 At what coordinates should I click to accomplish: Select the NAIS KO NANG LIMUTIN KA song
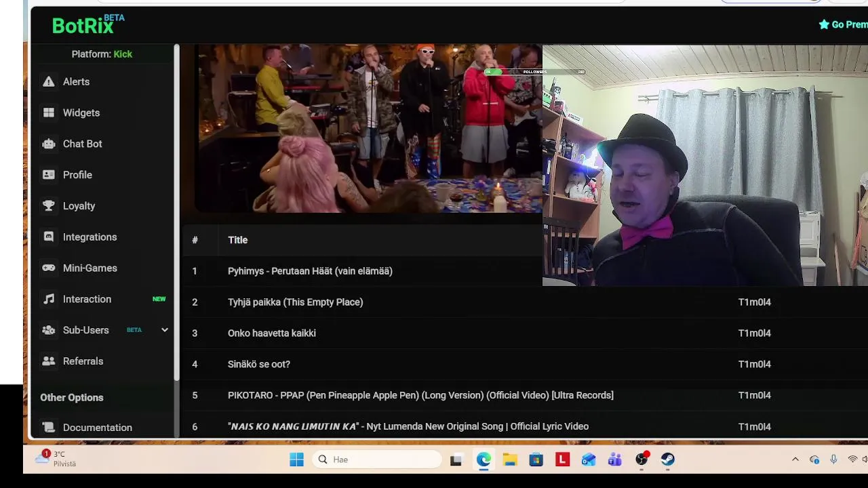pyautogui.click(x=408, y=426)
